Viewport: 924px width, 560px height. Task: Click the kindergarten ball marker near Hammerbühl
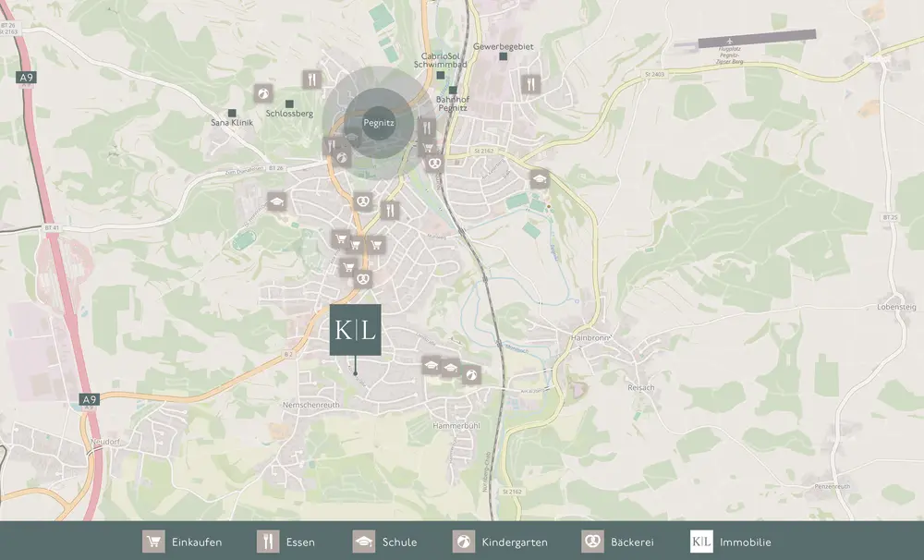click(x=471, y=374)
